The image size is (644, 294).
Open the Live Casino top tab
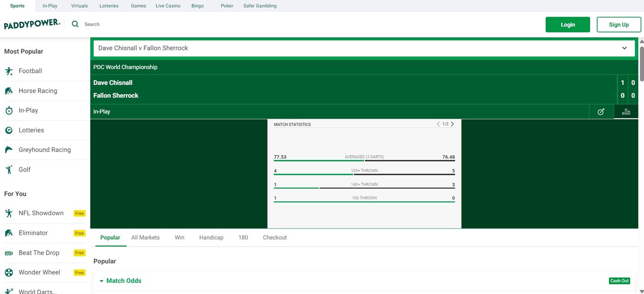[x=168, y=6]
